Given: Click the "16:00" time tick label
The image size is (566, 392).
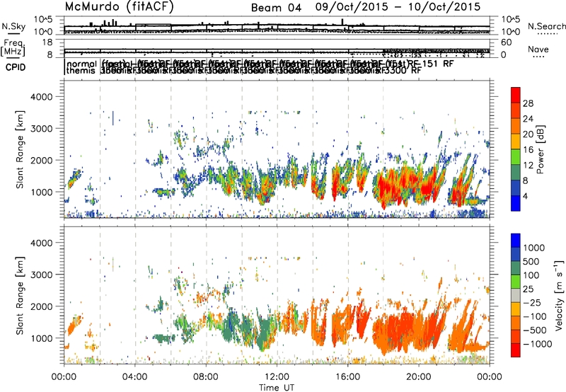Looking at the screenshot, I should click(347, 377).
